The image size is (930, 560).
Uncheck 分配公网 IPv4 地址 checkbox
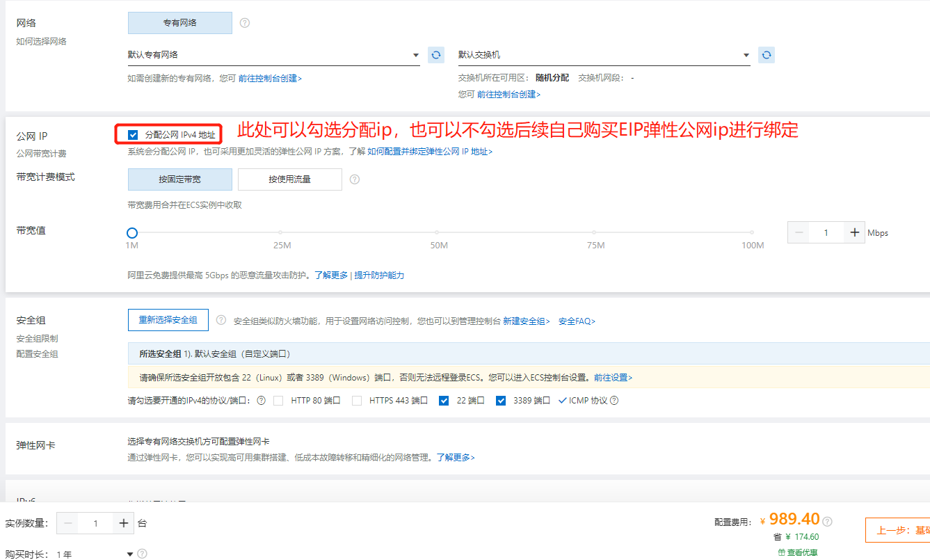pos(134,135)
